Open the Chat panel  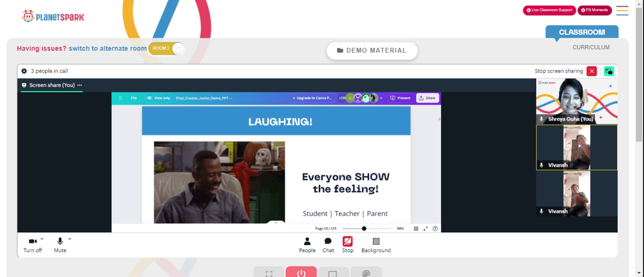pos(328,245)
